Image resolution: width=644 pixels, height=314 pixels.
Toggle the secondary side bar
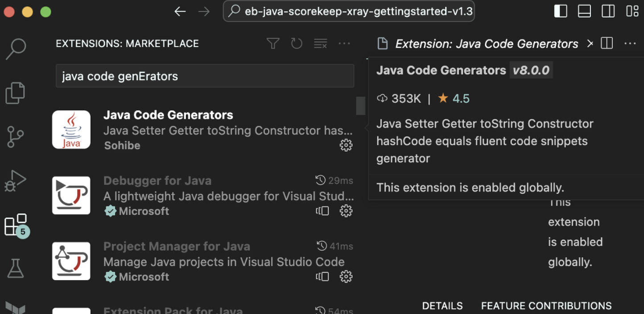(608, 11)
